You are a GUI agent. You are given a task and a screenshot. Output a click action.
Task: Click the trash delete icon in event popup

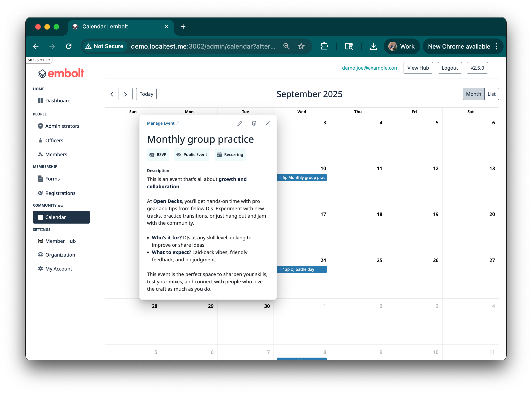(254, 123)
